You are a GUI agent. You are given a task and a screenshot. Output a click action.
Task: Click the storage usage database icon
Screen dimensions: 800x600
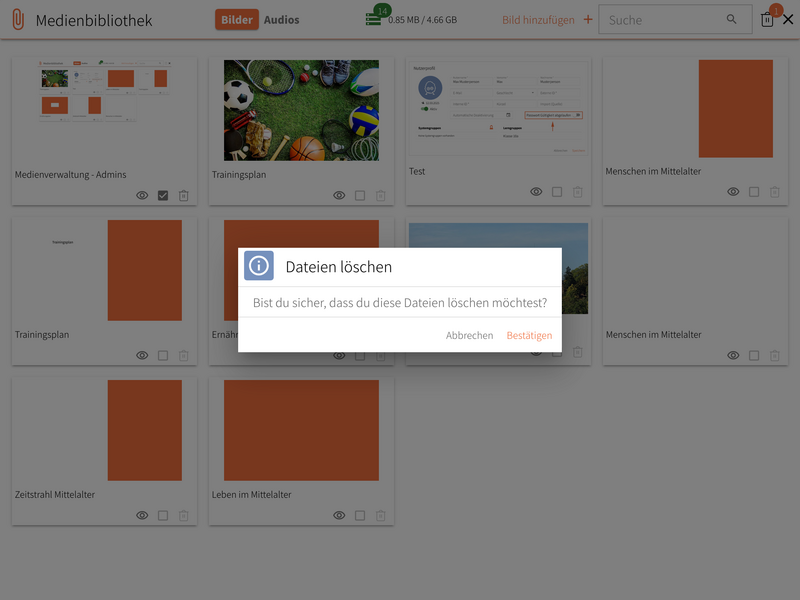point(374,19)
